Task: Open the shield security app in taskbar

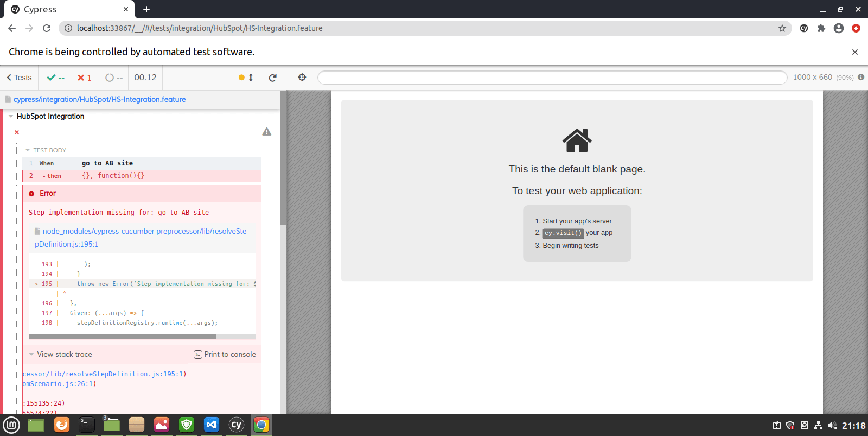Action: [187, 425]
